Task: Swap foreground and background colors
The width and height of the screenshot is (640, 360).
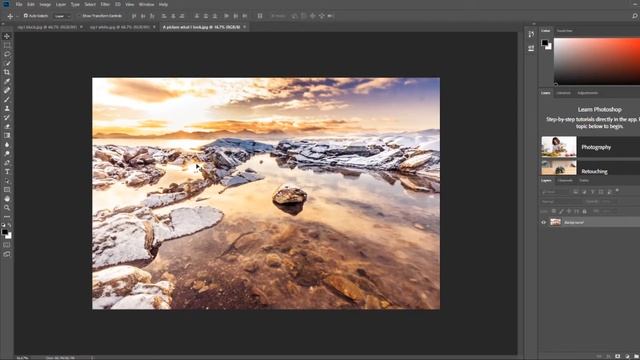Action: click(x=9, y=225)
